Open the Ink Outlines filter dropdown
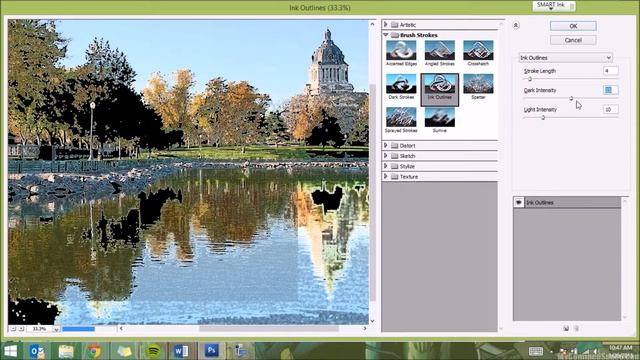This screenshot has height=360, width=640. pos(566,58)
